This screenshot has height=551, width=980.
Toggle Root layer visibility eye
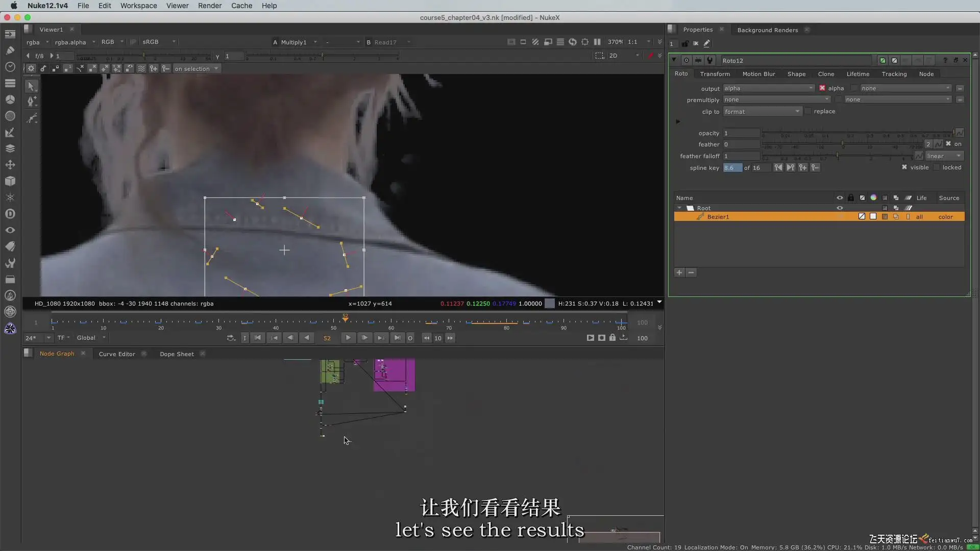[840, 208]
